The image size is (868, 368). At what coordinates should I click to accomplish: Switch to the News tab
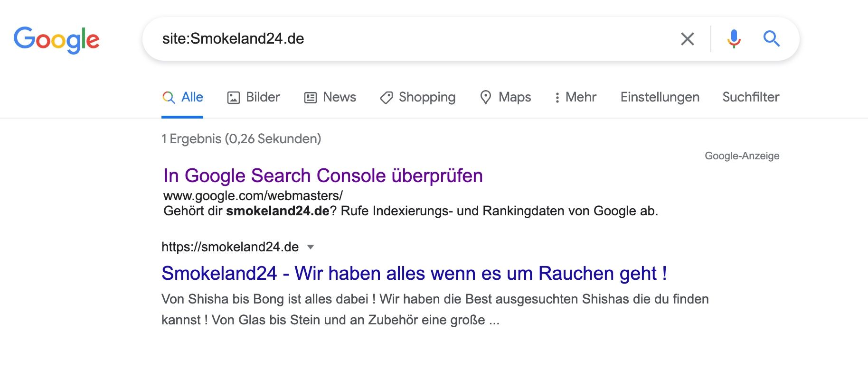(x=330, y=97)
